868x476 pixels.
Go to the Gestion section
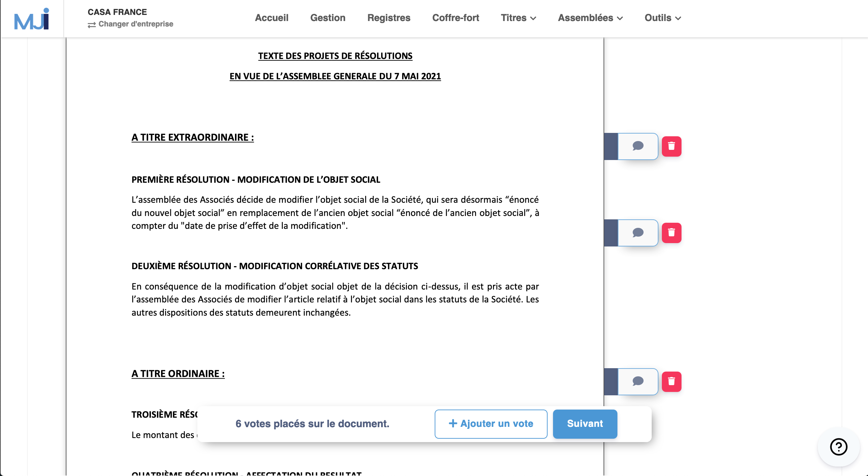coord(328,18)
